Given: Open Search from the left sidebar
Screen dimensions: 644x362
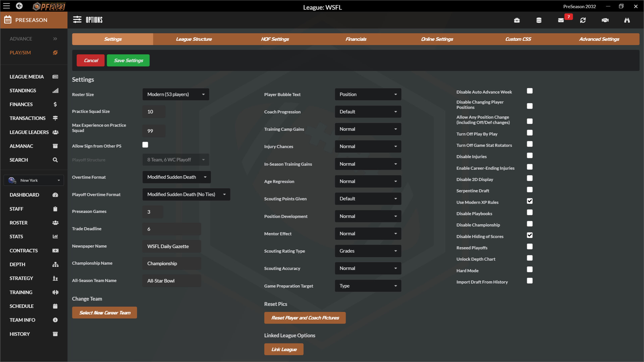Looking at the screenshot, I should (x=18, y=160).
